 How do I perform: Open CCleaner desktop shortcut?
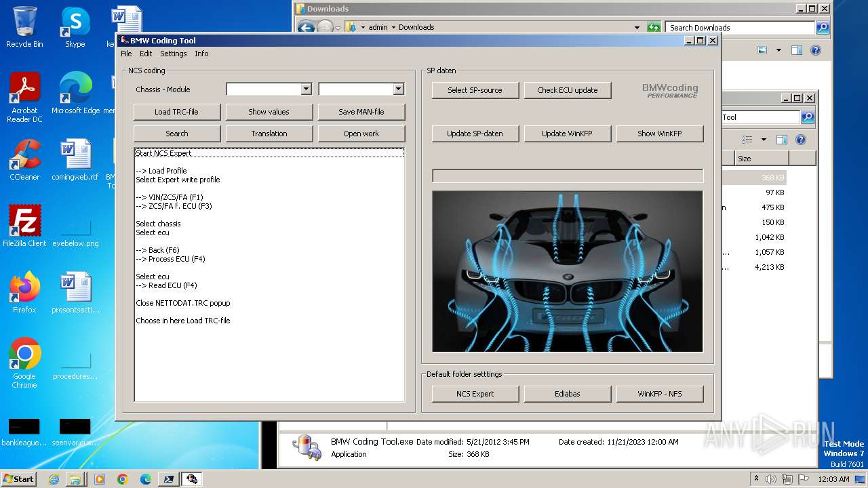click(24, 160)
